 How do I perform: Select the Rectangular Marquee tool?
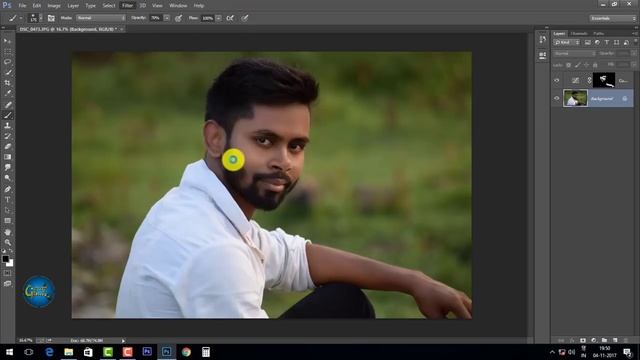tap(7, 51)
